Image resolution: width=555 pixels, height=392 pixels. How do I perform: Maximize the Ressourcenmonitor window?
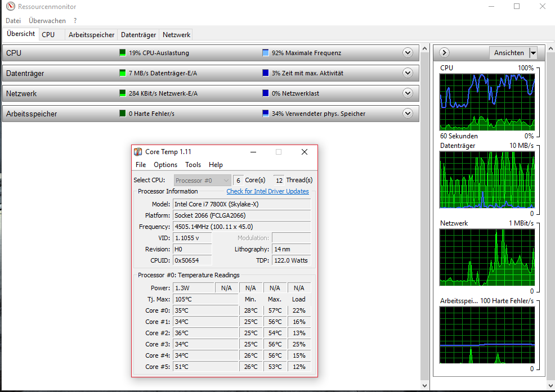tap(517, 6)
